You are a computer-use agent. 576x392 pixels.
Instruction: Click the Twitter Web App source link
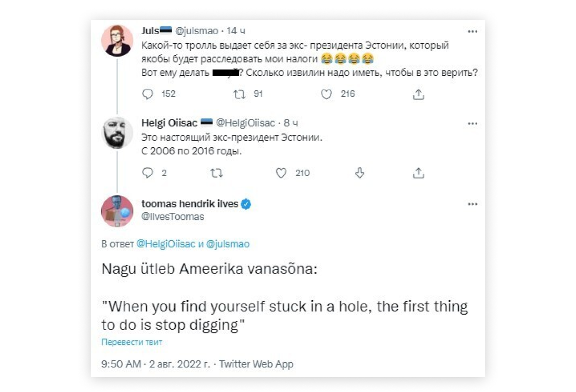pos(256,364)
